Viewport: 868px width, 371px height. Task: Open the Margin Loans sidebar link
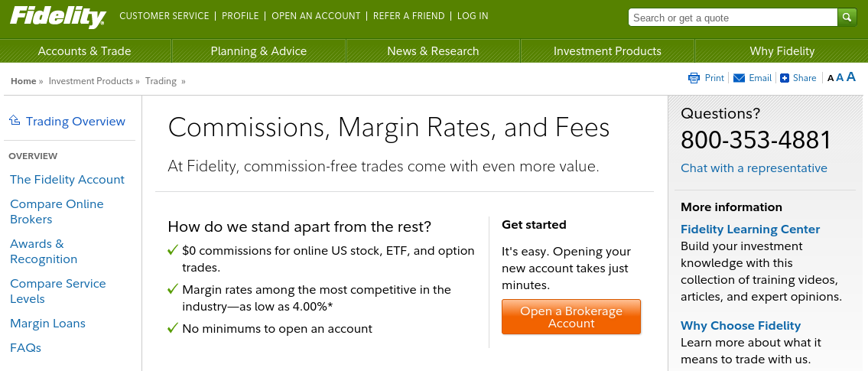[x=47, y=324]
